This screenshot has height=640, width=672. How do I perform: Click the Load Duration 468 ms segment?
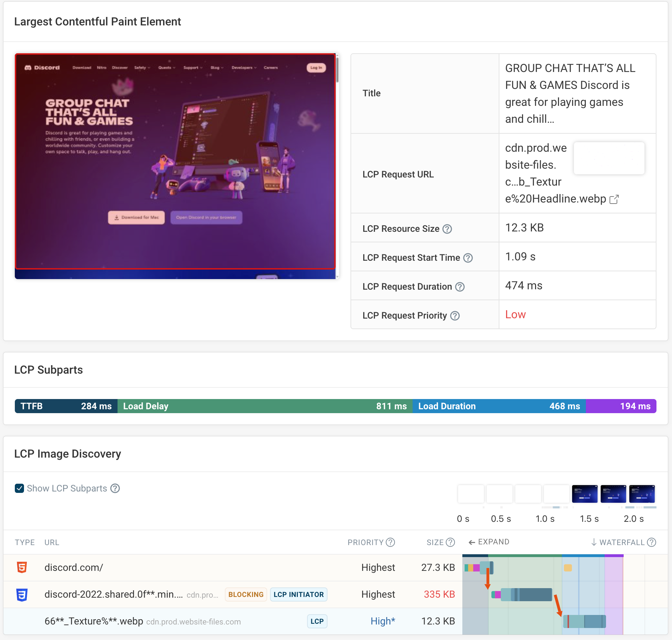pyautogui.click(x=499, y=406)
